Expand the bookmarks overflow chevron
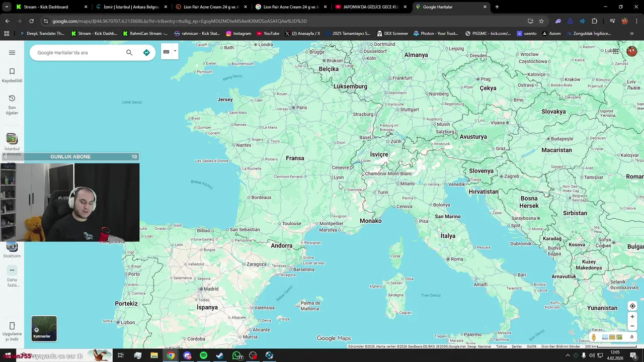The image size is (644, 362). [x=632, y=34]
